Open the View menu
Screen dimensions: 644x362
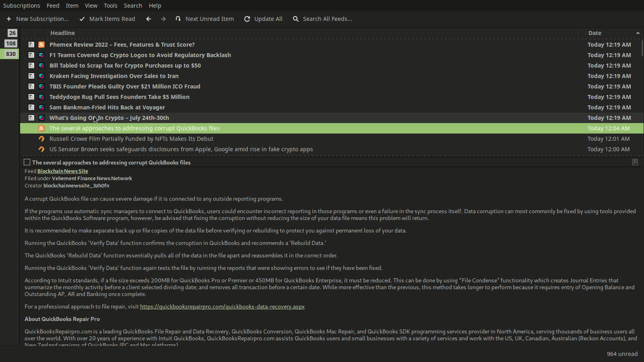(91, 6)
